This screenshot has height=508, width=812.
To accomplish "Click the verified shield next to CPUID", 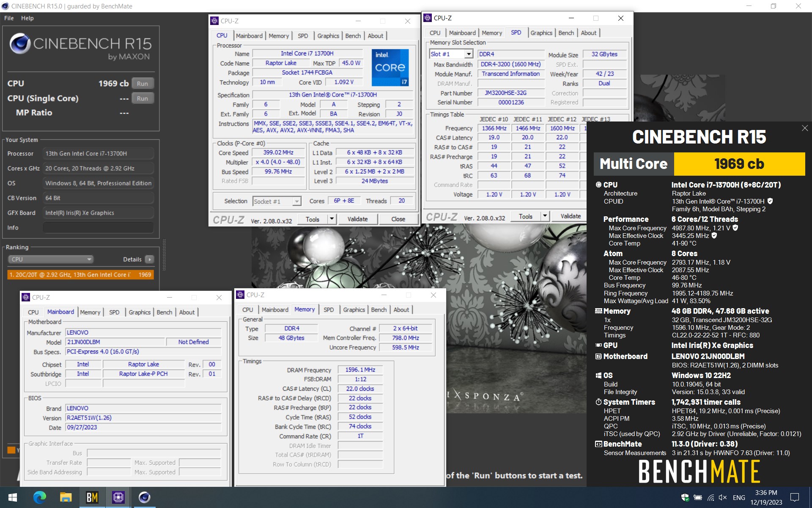I will 770,201.
